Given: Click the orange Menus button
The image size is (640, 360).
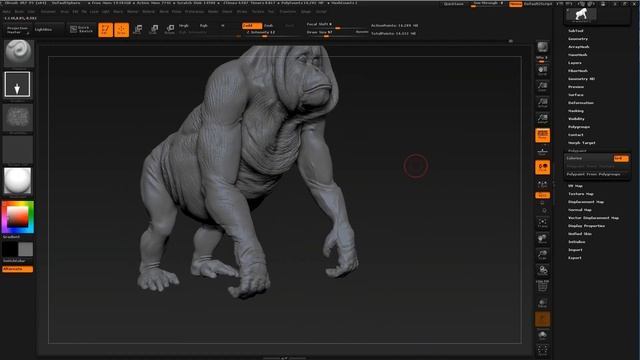Looking at the screenshot, I should [x=516, y=4].
